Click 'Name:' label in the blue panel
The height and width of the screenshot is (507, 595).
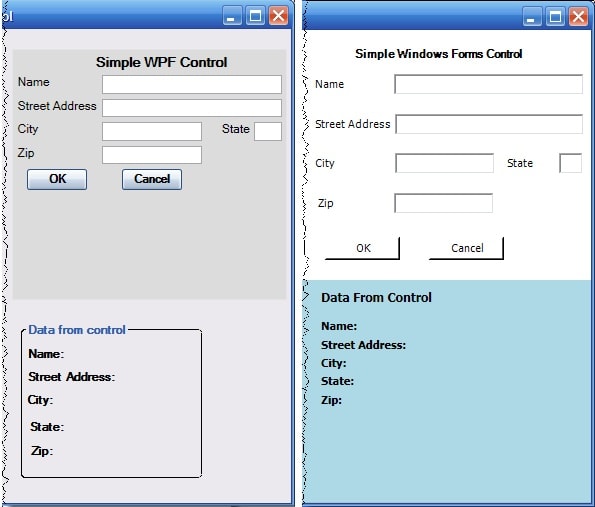pos(339,326)
